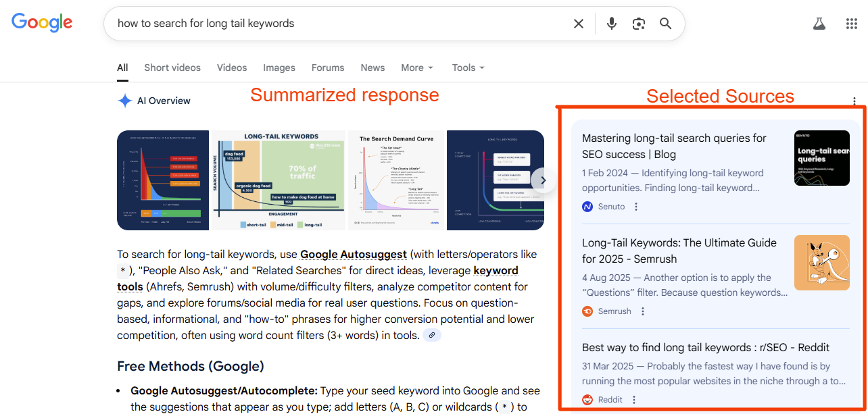Click the Search Demand Curve thumbnail
Viewport: 868px width, 414px height.
click(x=396, y=180)
